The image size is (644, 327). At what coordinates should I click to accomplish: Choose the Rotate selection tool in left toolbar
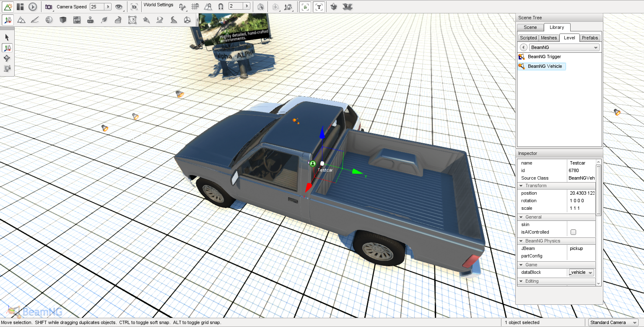(x=7, y=58)
